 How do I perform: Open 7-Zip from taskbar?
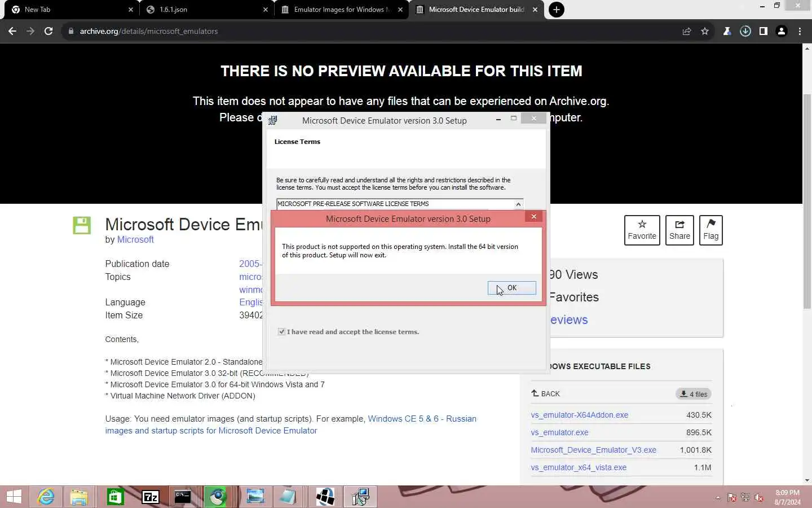150,497
